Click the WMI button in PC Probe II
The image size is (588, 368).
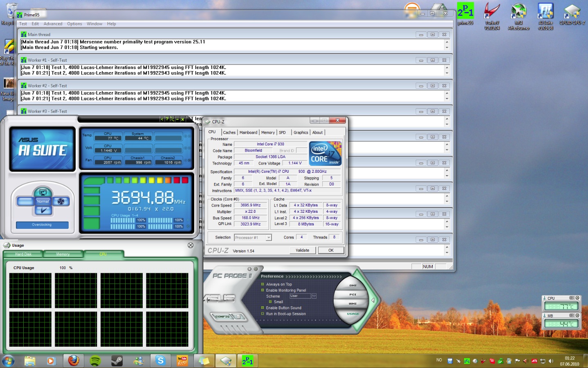click(x=352, y=303)
